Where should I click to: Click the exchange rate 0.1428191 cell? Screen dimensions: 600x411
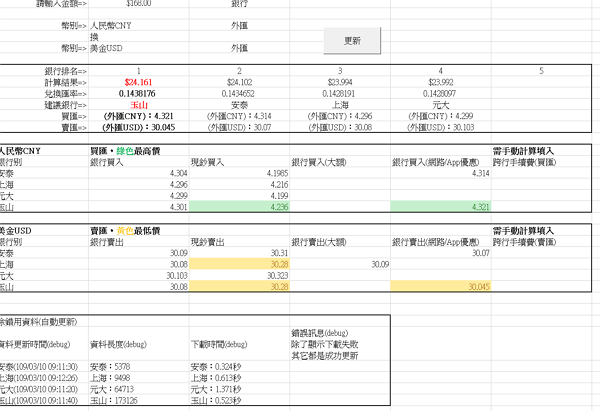(340, 93)
